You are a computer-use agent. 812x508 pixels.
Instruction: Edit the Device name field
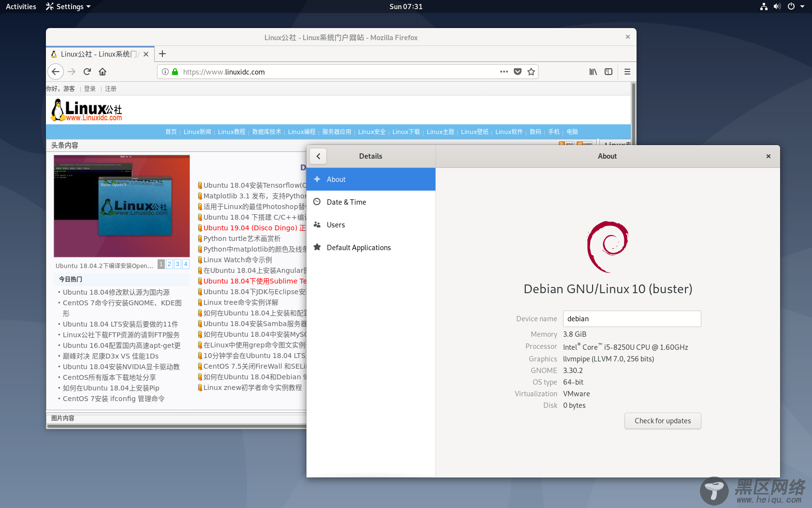(x=632, y=319)
